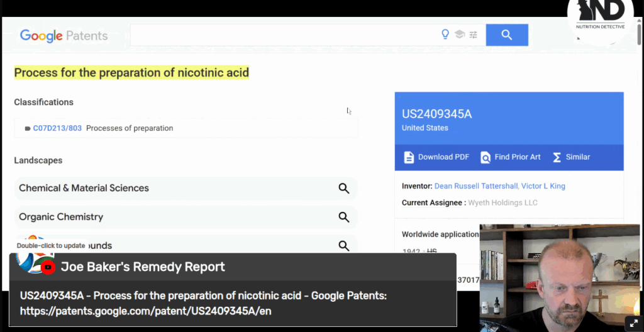Click Find Prior Art button
The width and height of the screenshot is (644, 332).
pos(511,157)
